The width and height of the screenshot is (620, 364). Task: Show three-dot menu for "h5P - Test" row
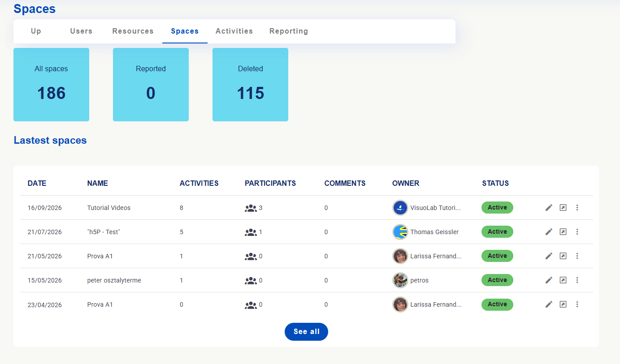(x=577, y=232)
